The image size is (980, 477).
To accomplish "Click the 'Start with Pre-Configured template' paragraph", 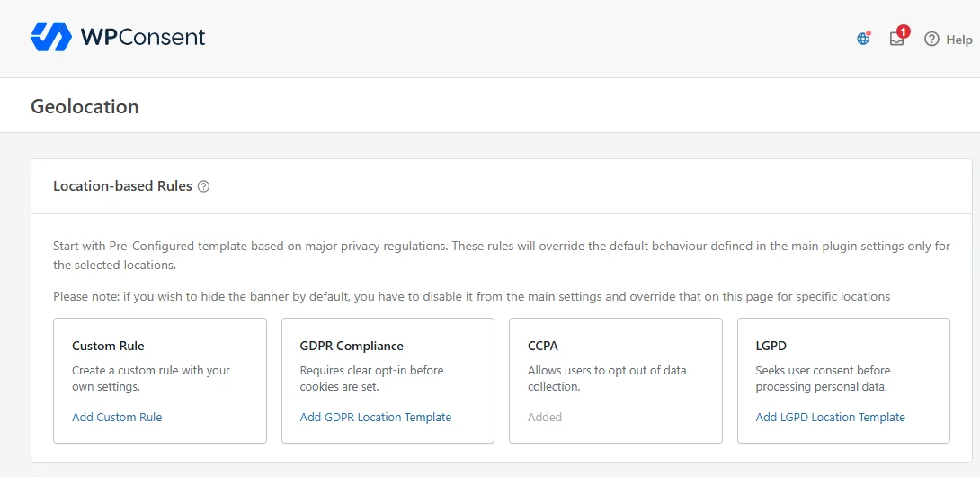I will (x=502, y=256).
